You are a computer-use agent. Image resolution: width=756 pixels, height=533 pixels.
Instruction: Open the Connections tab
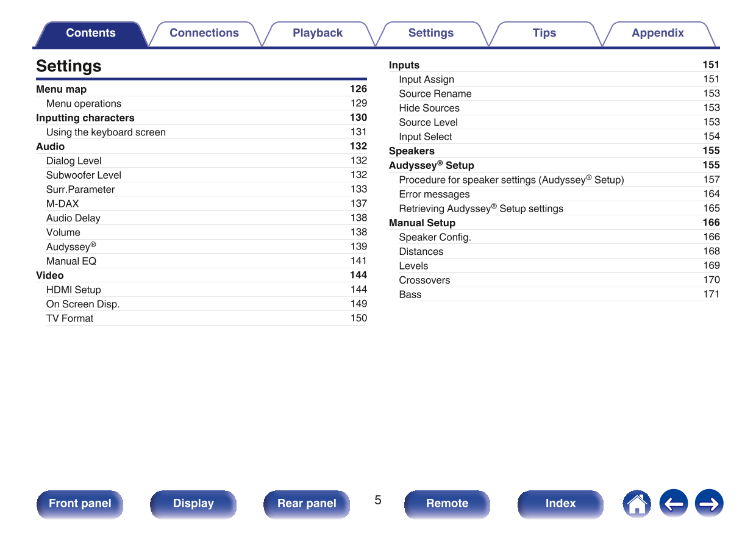[204, 34]
